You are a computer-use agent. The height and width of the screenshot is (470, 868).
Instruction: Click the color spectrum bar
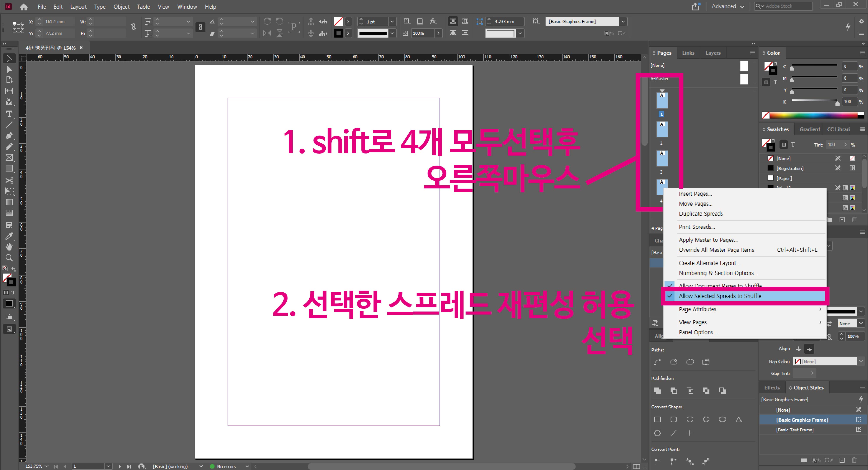tap(817, 115)
